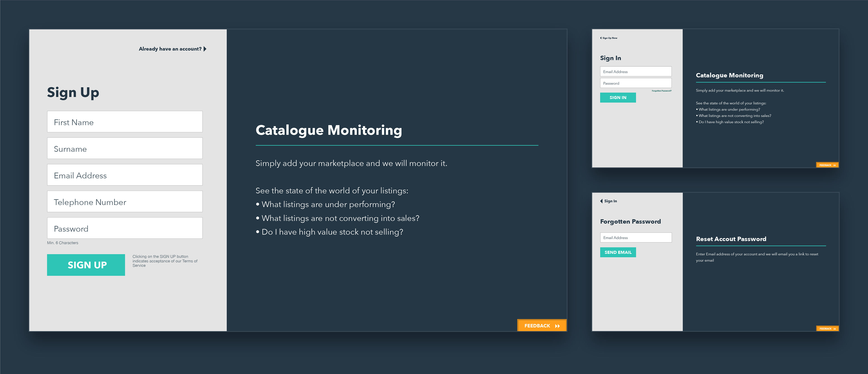Click Email Address field in Sign In panel
This screenshot has height=374, width=868.
coord(635,71)
